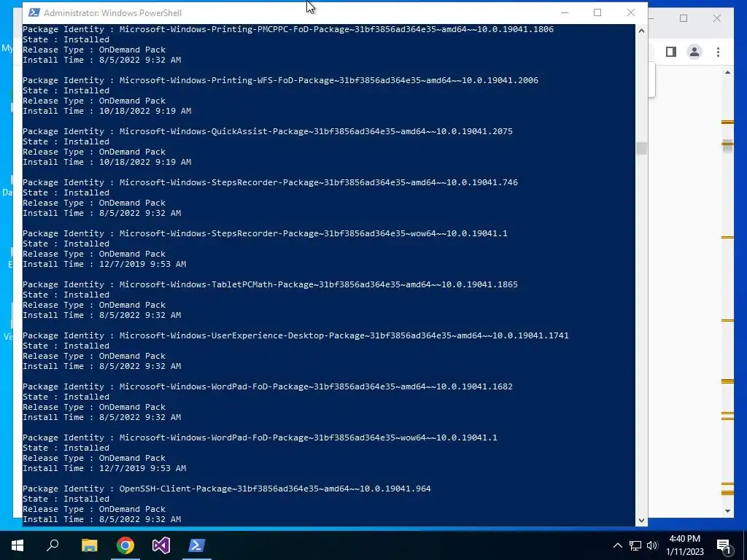The image size is (747, 560).
Task: Maximize the PowerShell window
Action: [x=597, y=13]
